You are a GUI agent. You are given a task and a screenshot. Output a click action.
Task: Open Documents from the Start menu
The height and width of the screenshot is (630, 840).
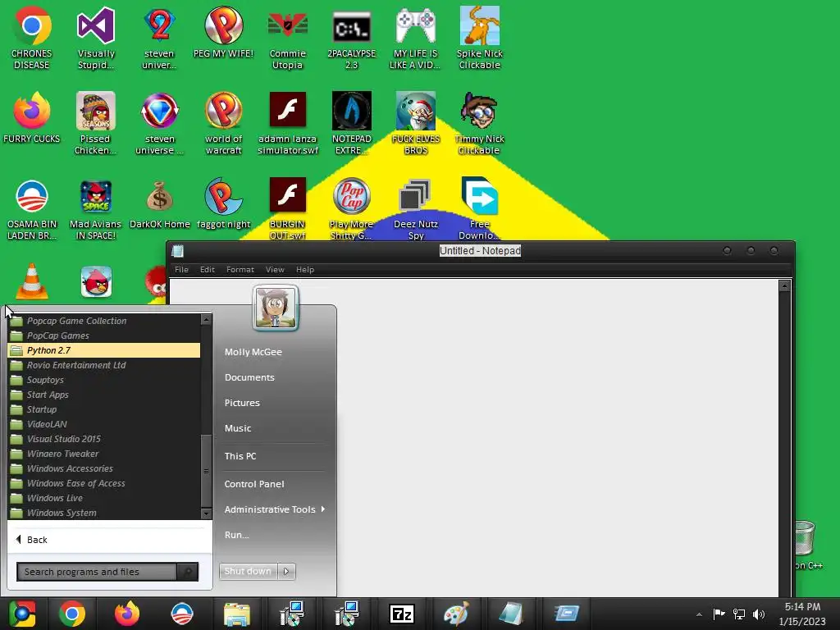point(249,377)
